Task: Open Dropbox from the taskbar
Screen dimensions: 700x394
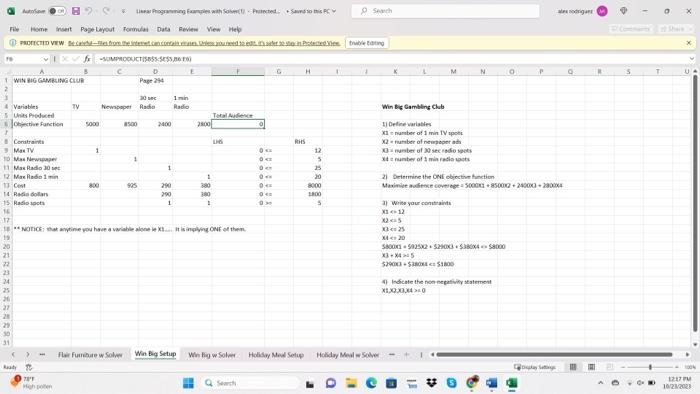Action: click(x=431, y=383)
